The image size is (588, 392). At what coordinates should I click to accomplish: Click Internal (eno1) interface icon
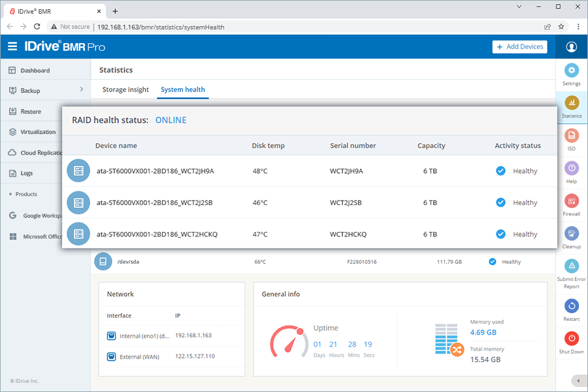(111, 336)
